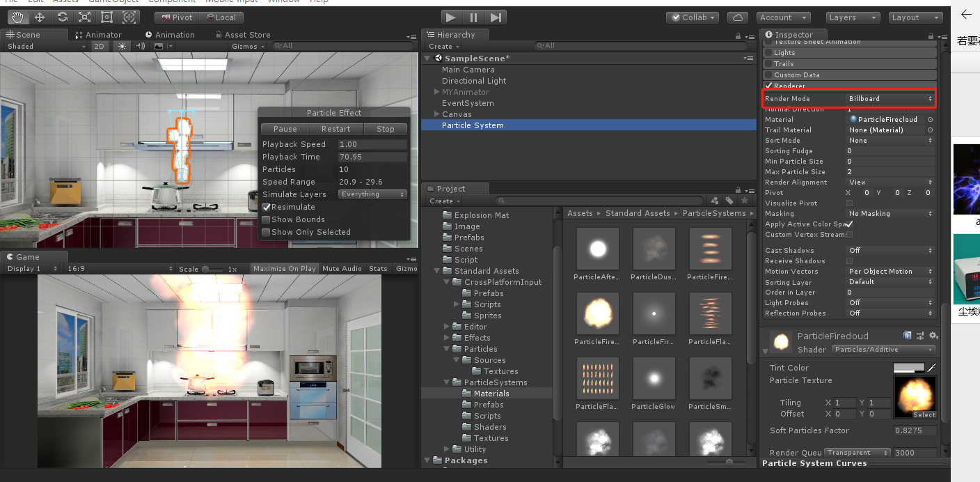
Task: Enable Show Bounds checkbox
Action: click(267, 219)
